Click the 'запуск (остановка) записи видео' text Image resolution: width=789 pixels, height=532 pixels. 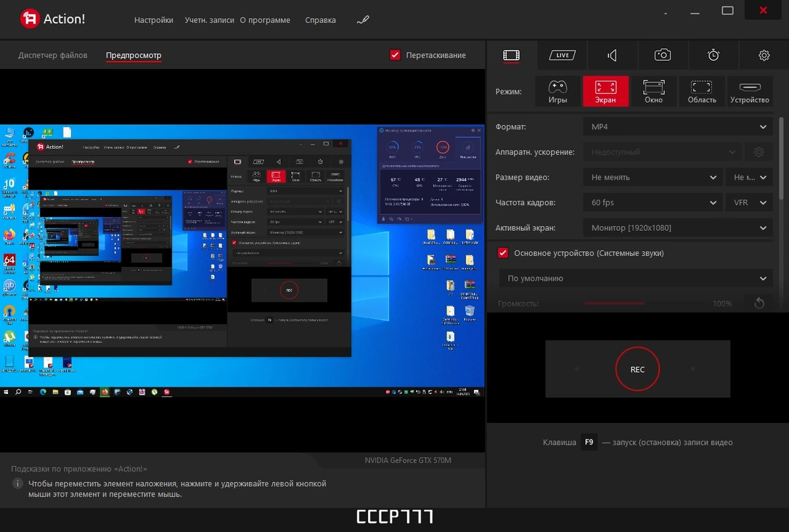click(x=672, y=443)
